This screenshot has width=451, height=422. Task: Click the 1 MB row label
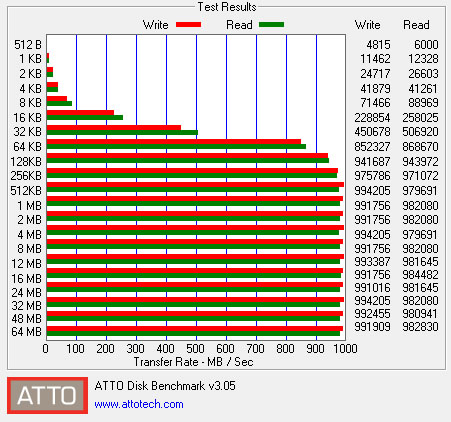click(x=30, y=206)
